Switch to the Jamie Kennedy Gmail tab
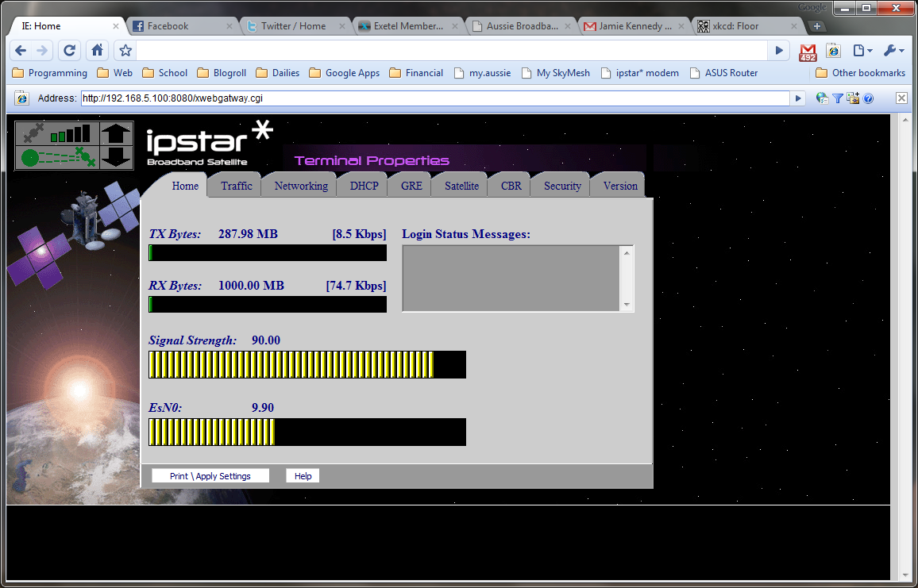This screenshot has height=588, width=918. pos(634,26)
